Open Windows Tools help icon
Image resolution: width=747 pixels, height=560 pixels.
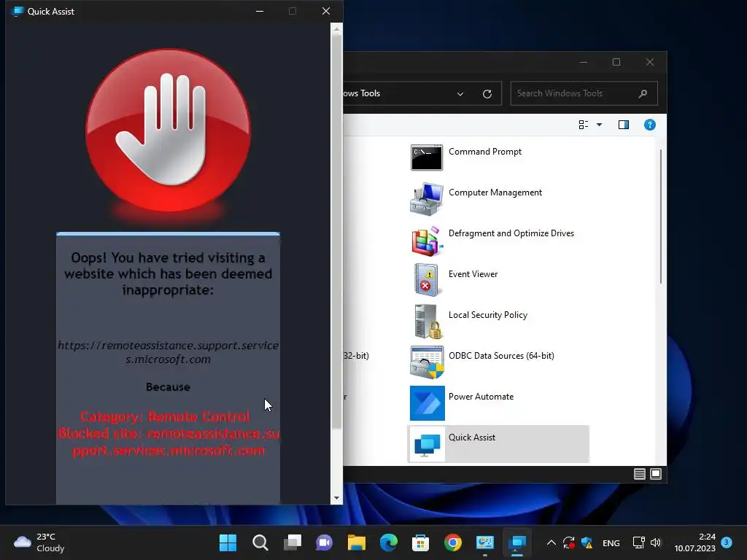click(x=650, y=125)
